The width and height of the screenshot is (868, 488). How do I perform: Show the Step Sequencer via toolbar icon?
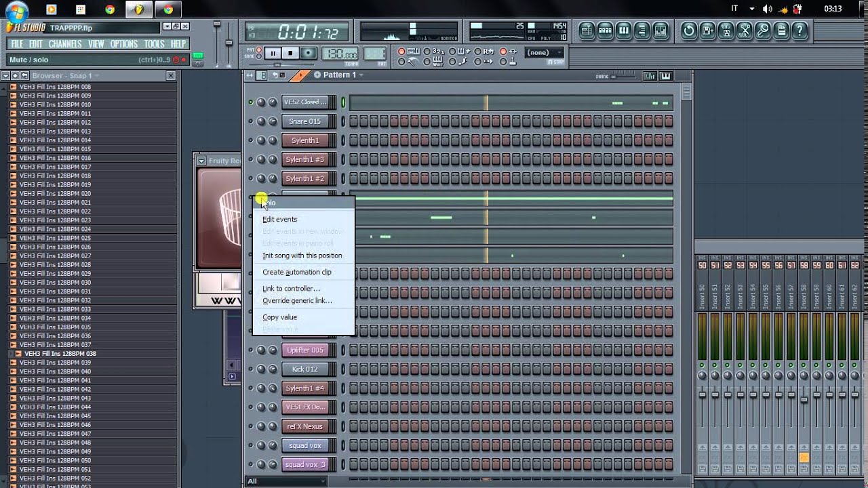pyautogui.click(x=605, y=30)
